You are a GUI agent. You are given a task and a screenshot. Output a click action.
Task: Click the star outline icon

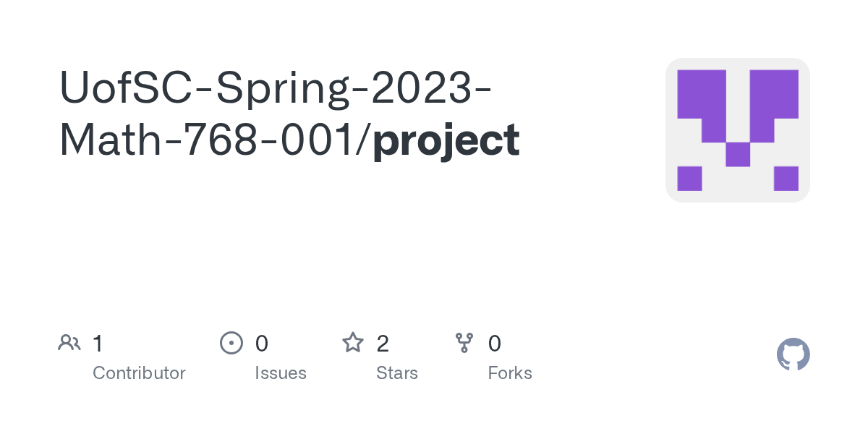(352, 343)
